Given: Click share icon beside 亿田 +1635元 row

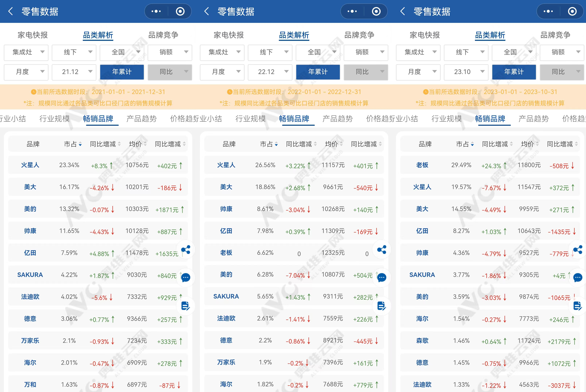Looking at the screenshot, I should (186, 250).
